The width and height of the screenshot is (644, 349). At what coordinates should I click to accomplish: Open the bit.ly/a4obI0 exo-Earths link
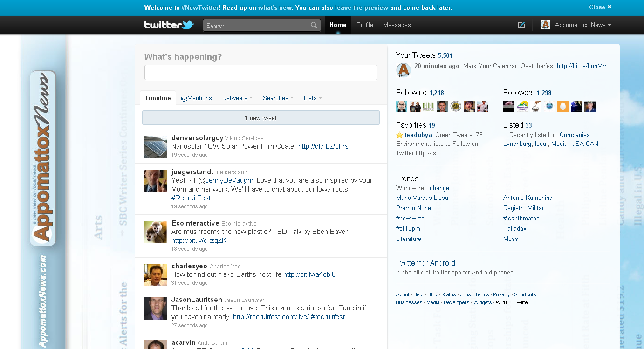(309, 274)
